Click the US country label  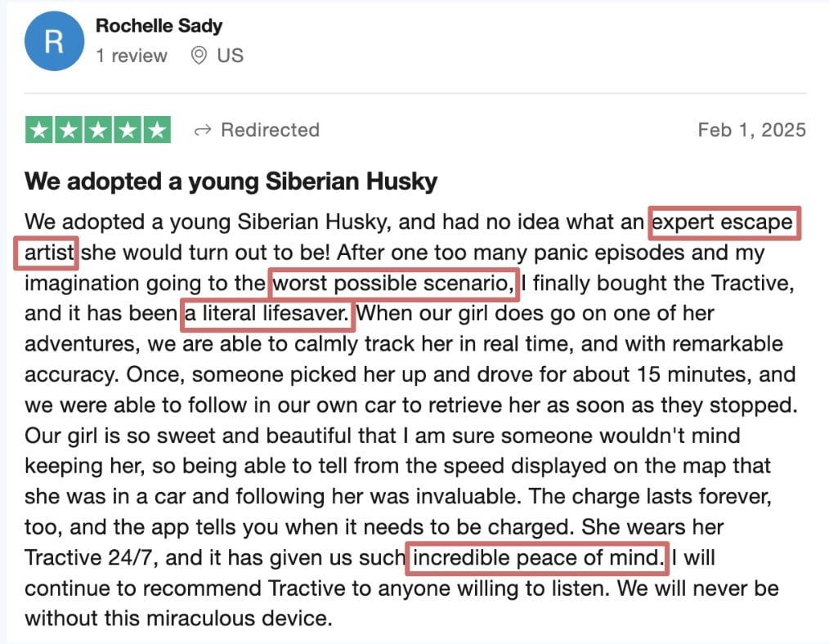[230, 56]
